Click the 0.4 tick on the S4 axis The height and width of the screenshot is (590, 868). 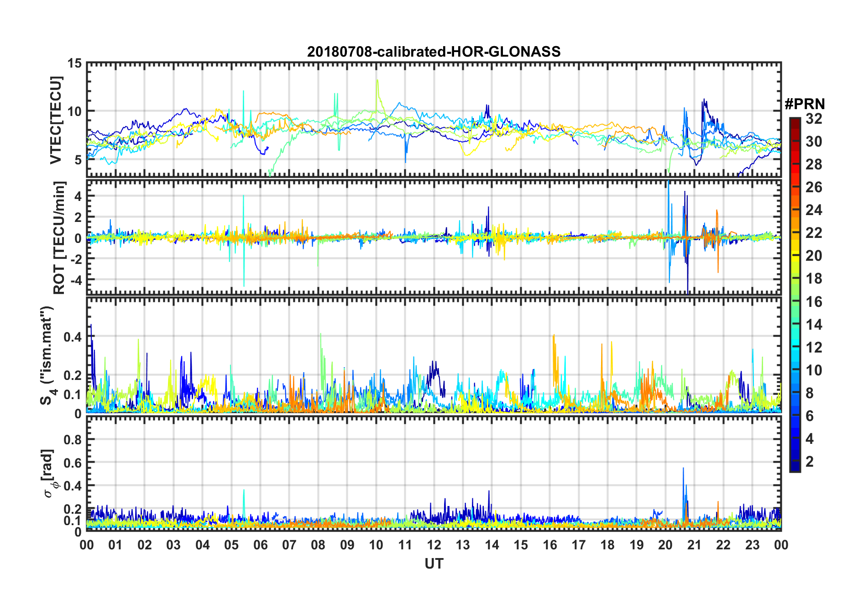tap(73, 337)
